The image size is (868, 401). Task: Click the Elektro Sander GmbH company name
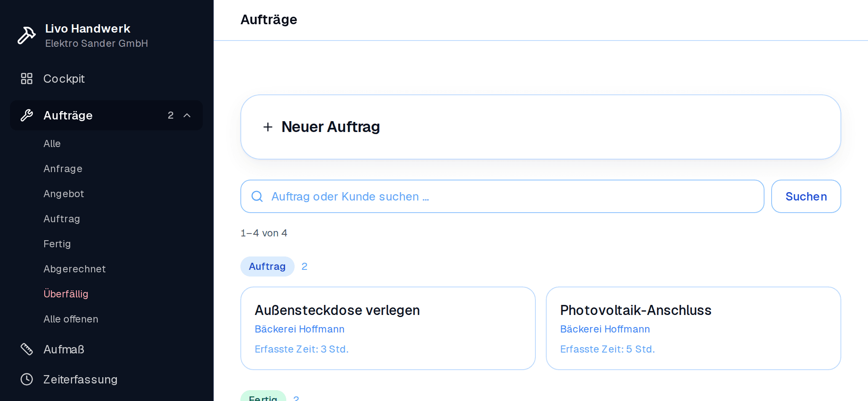(x=96, y=43)
